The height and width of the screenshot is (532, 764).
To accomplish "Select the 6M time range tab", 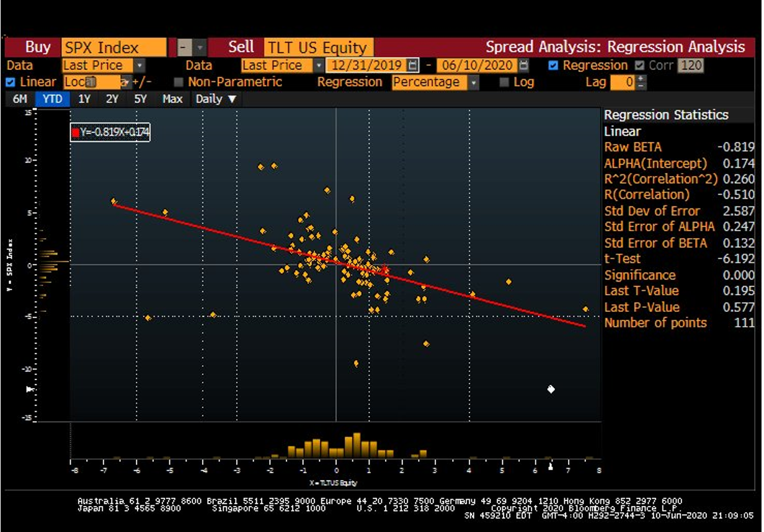I will (x=20, y=99).
